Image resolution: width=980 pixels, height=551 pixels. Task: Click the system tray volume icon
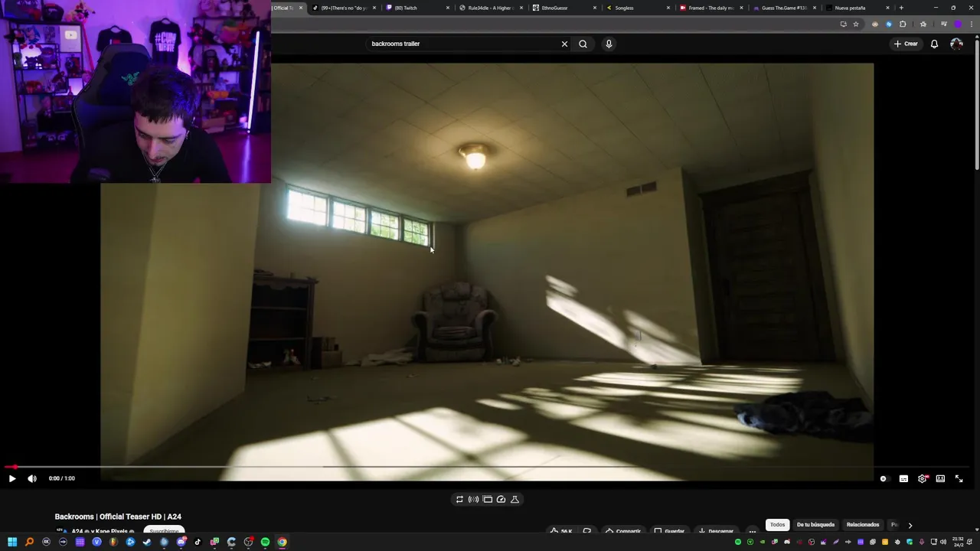pyautogui.click(x=942, y=542)
